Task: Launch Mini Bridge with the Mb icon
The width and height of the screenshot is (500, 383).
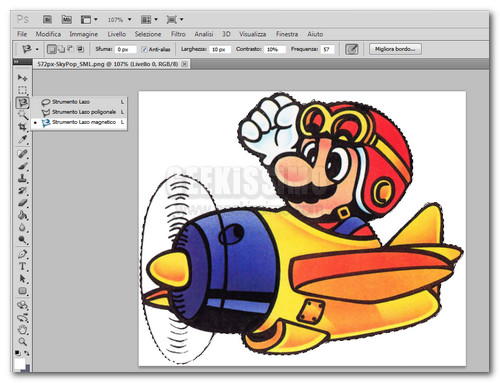Action: click(67, 20)
